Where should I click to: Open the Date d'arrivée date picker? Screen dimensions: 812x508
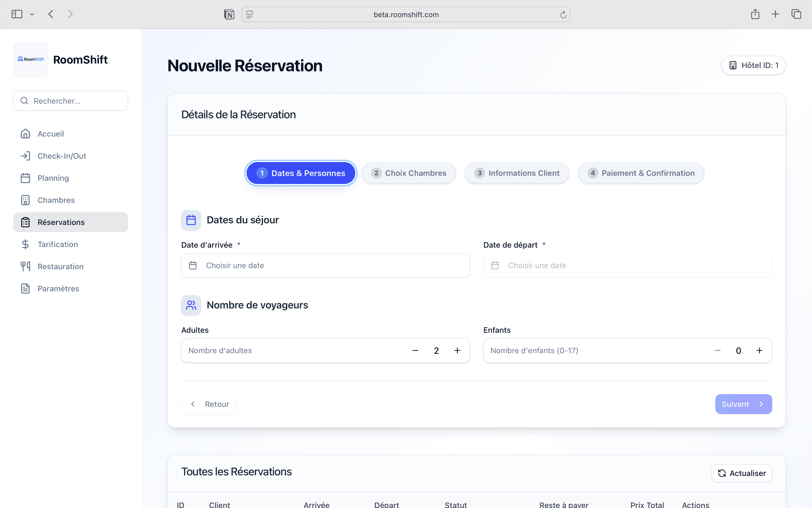[325, 265]
